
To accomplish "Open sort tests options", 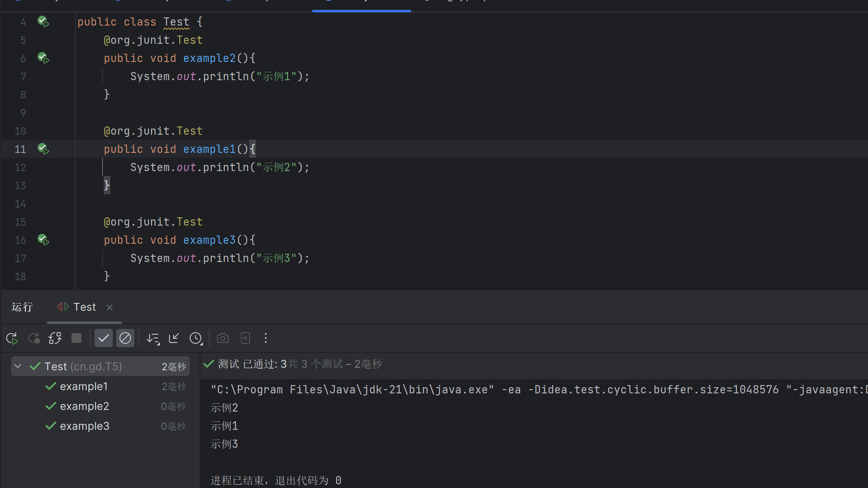I will [153, 338].
